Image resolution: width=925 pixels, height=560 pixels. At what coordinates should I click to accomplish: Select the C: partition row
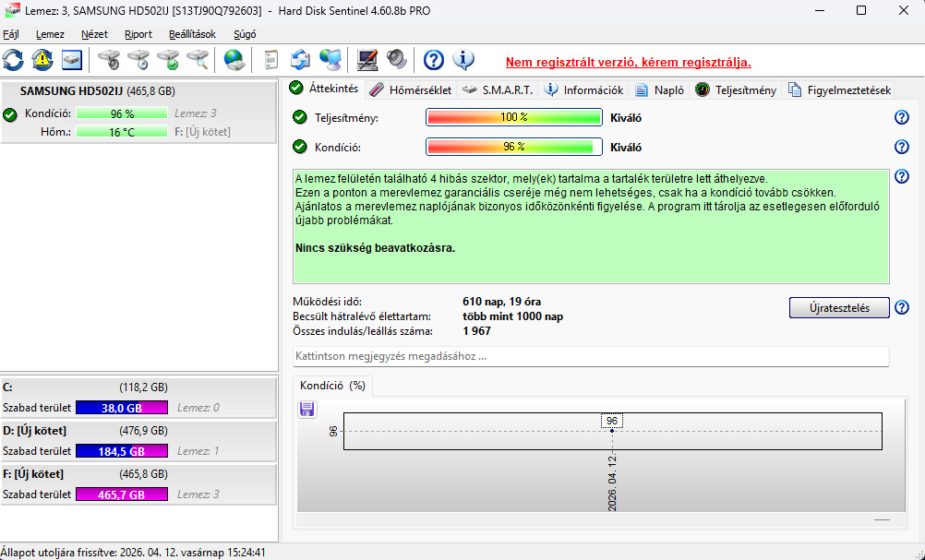(138, 398)
